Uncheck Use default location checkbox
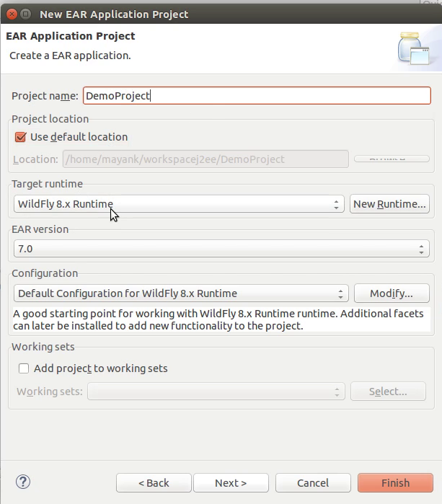Image resolution: width=442 pixels, height=504 pixels. coord(21,137)
